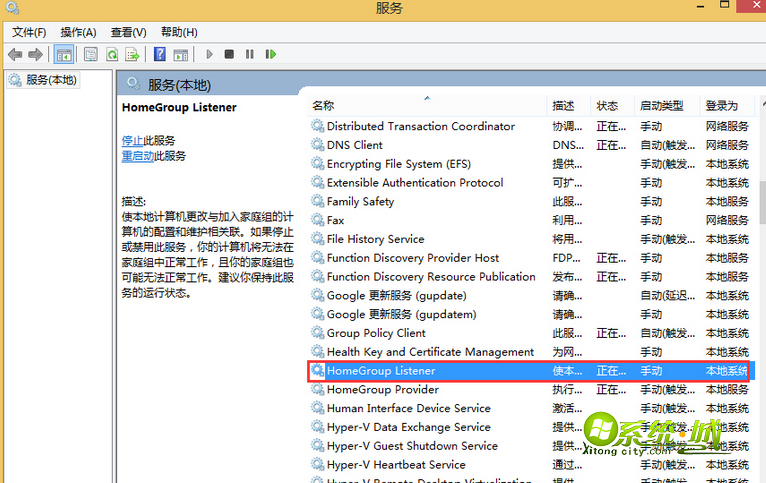Toggle the show/hide console tree icon
Viewport: 766px width, 483px height.
click(x=64, y=54)
